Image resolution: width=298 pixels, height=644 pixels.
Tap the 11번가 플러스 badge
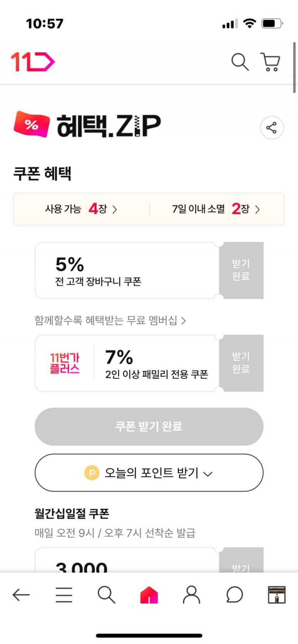pos(65,363)
